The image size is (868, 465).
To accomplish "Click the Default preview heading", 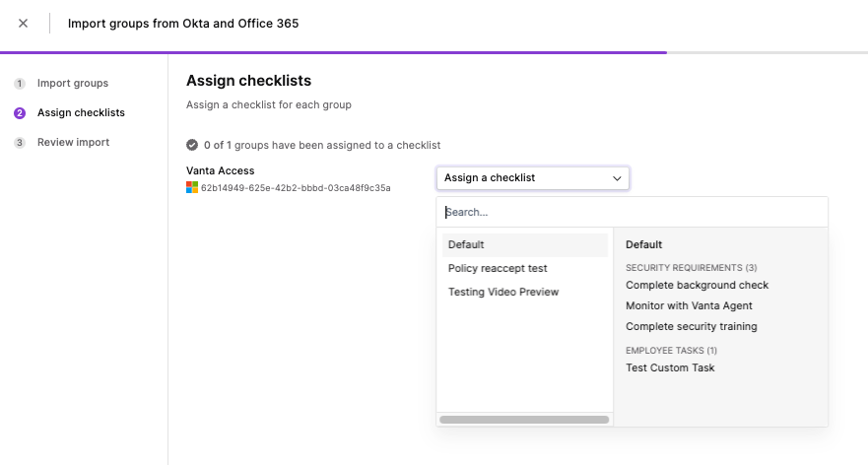I will (643, 244).
